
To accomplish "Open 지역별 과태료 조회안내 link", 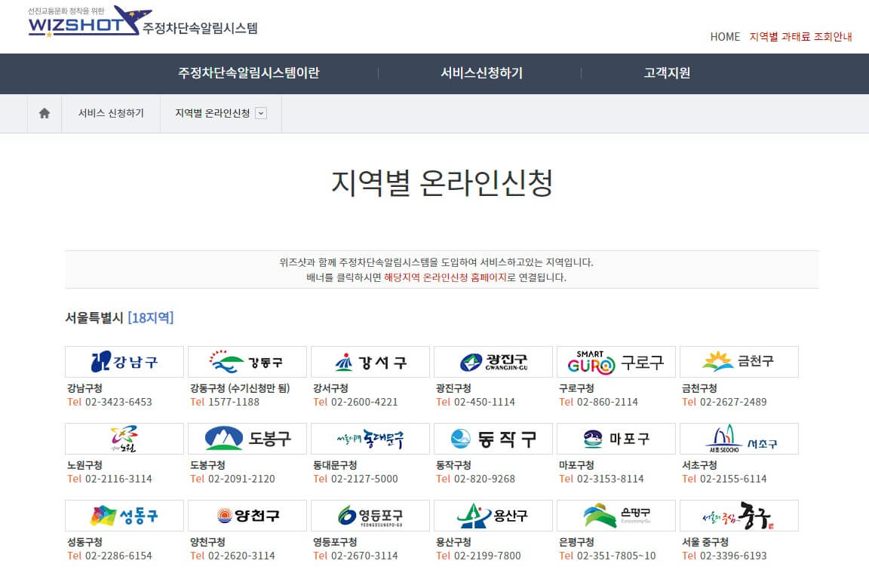I will 800,36.
